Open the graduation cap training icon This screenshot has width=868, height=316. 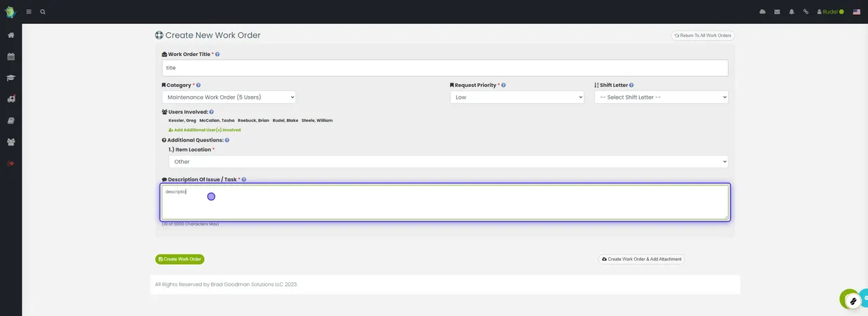11,78
